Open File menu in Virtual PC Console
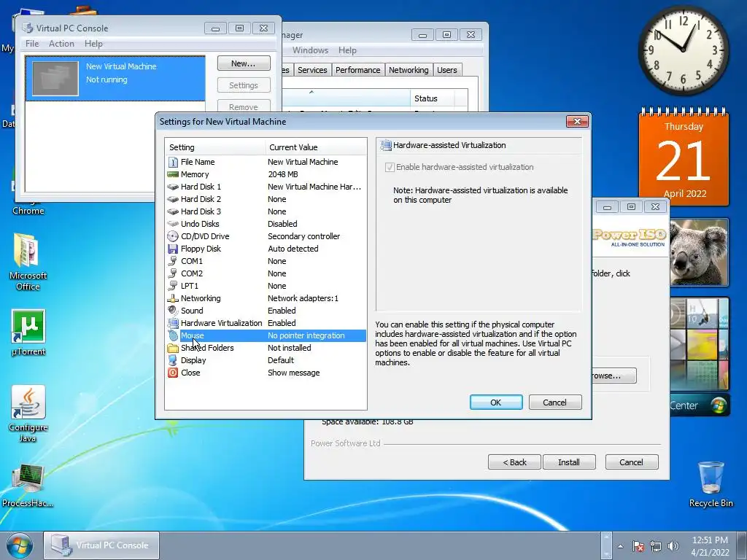 pyautogui.click(x=32, y=43)
